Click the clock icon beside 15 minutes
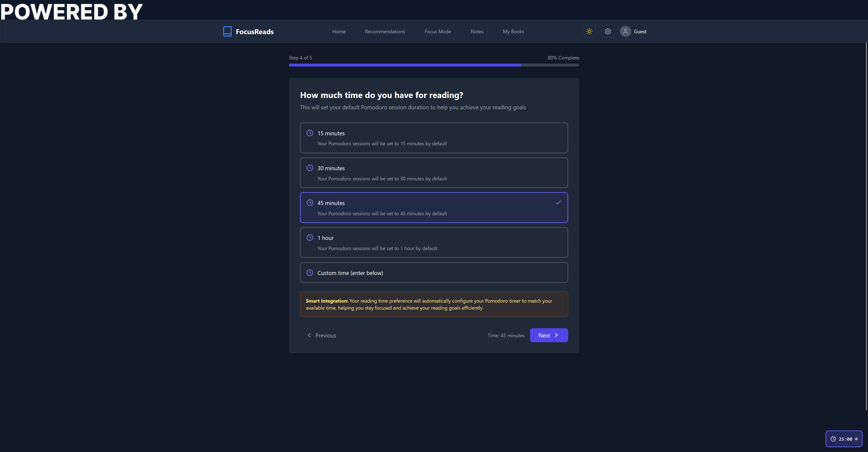 click(310, 133)
